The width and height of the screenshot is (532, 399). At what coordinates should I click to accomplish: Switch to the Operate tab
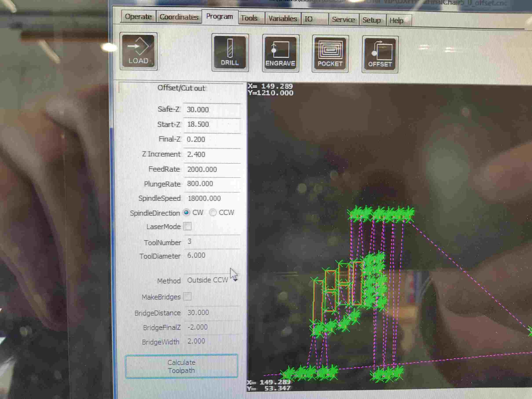(x=138, y=17)
